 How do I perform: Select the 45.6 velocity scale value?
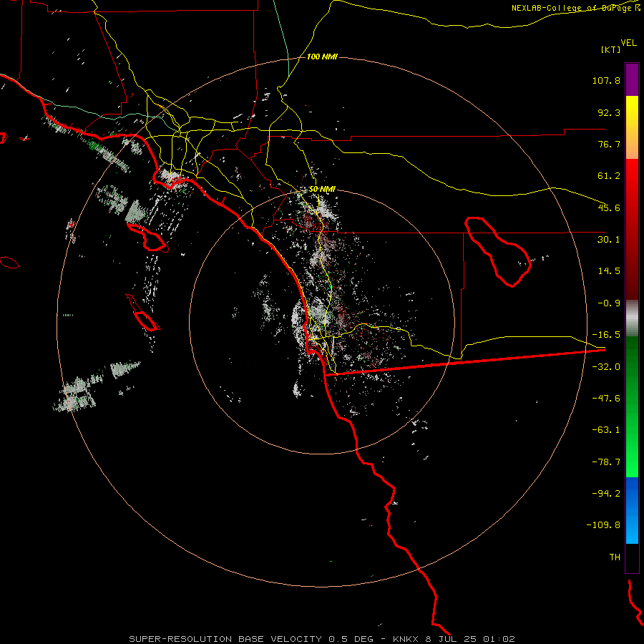click(609, 208)
